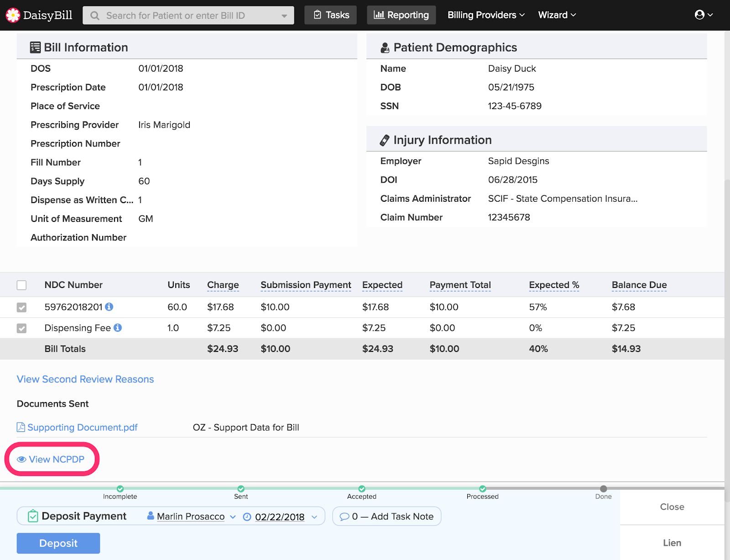The width and height of the screenshot is (730, 560).
Task: Click the Charge column header
Action: point(223,285)
